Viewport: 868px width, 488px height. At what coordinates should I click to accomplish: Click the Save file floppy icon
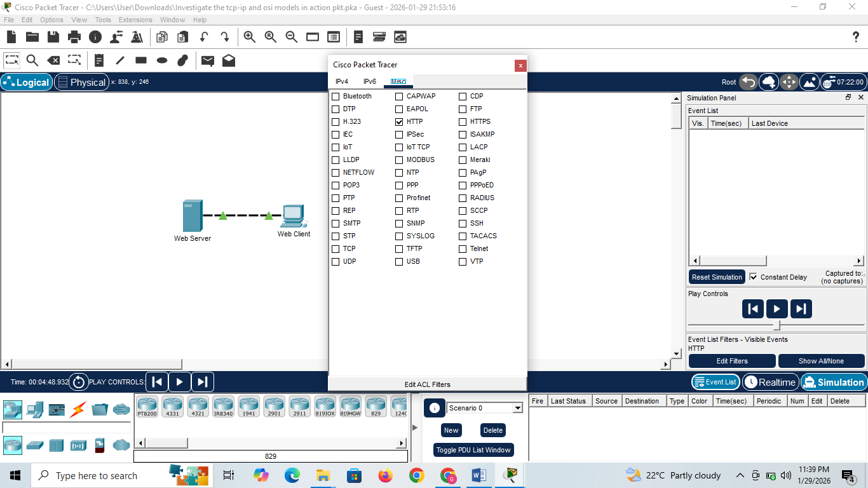53,37
